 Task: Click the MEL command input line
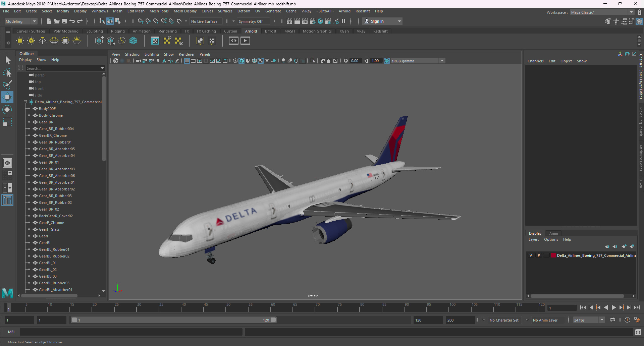pyautogui.click(x=131, y=332)
